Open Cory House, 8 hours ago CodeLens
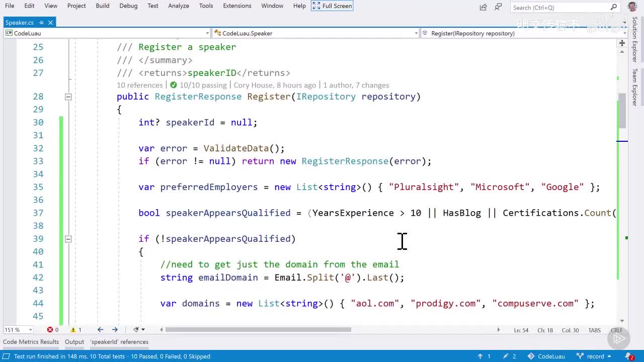644x362 pixels. (x=275, y=85)
